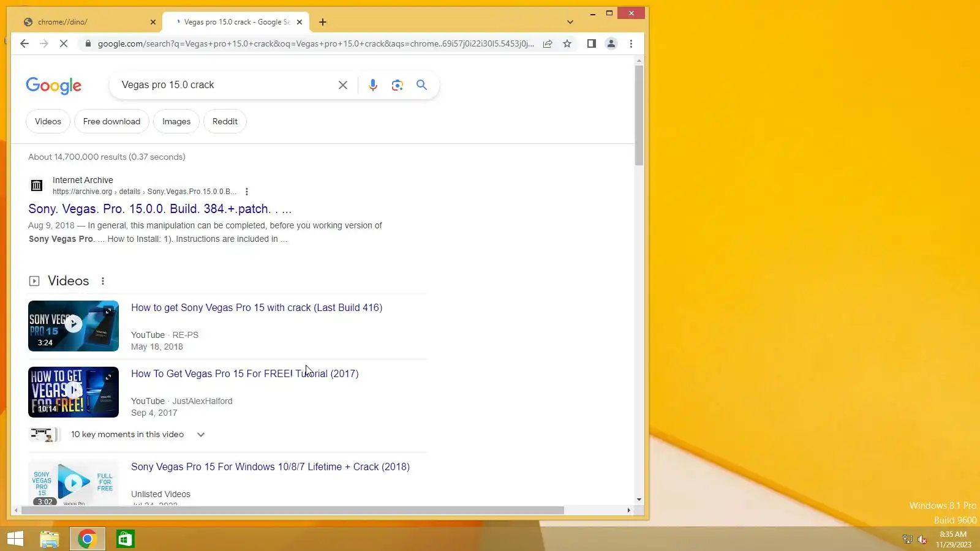Screen dimensions: 980x551
Task: Apply the Reddit filter chip
Action: pyautogui.click(x=225, y=121)
